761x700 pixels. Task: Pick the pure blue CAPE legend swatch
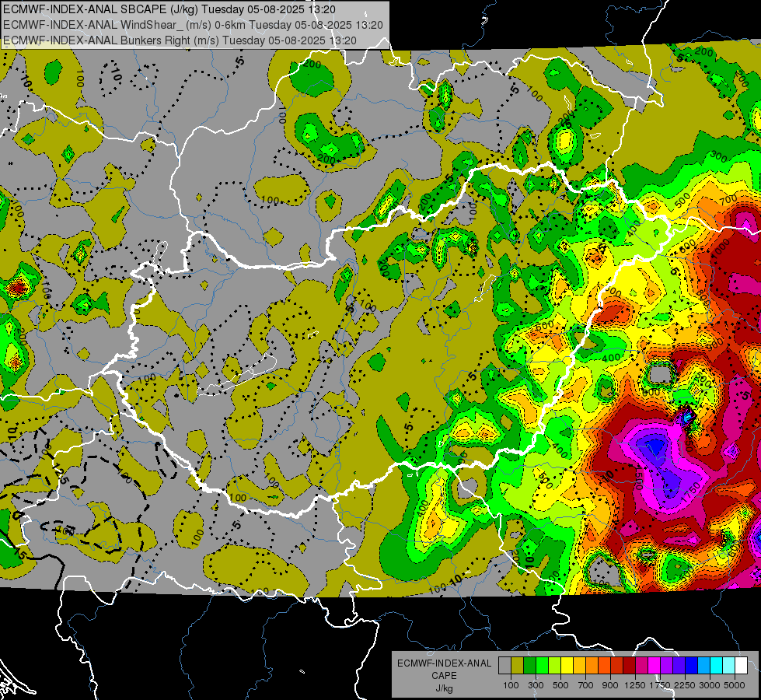point(692,666)
